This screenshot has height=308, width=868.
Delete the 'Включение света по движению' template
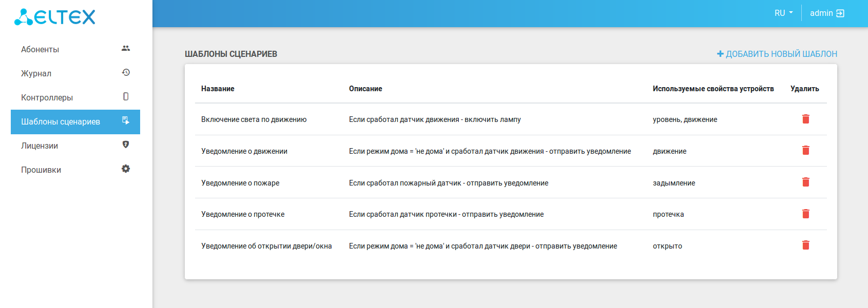coord(805,119)
